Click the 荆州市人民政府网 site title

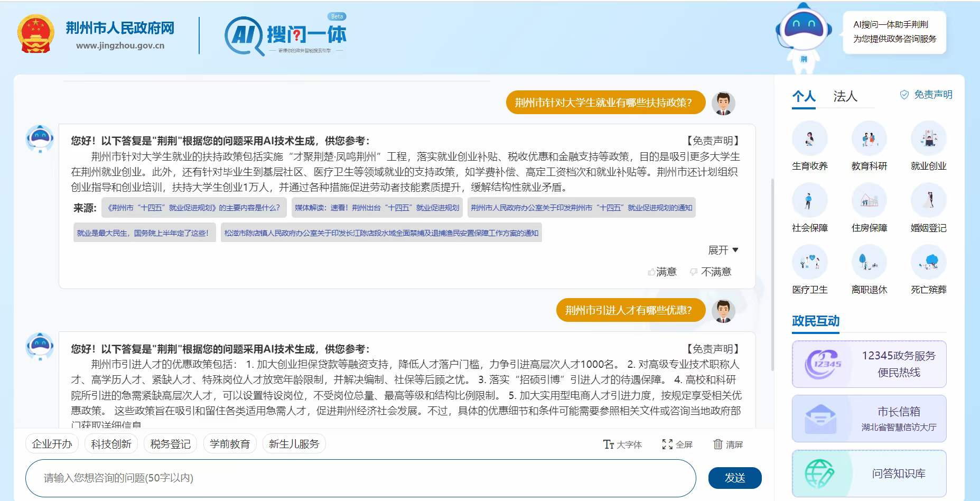pos(120,28)
